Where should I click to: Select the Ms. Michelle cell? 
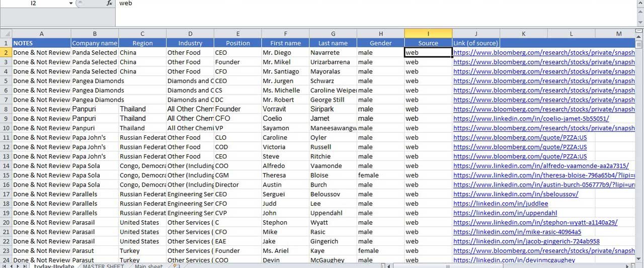(285, 91)
